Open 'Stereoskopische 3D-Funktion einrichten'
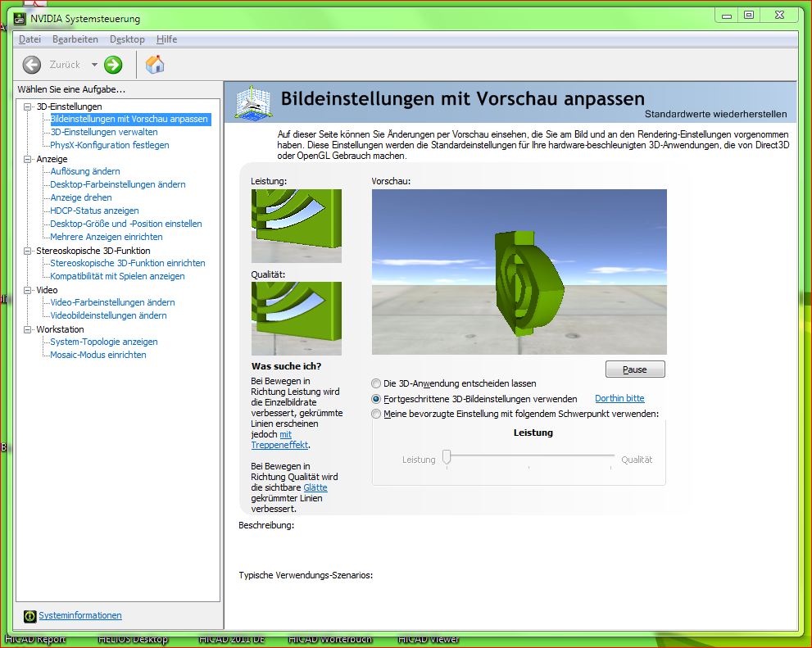This screenshot has height=648, width=812. pyautogui.click(x=127, y=264)
